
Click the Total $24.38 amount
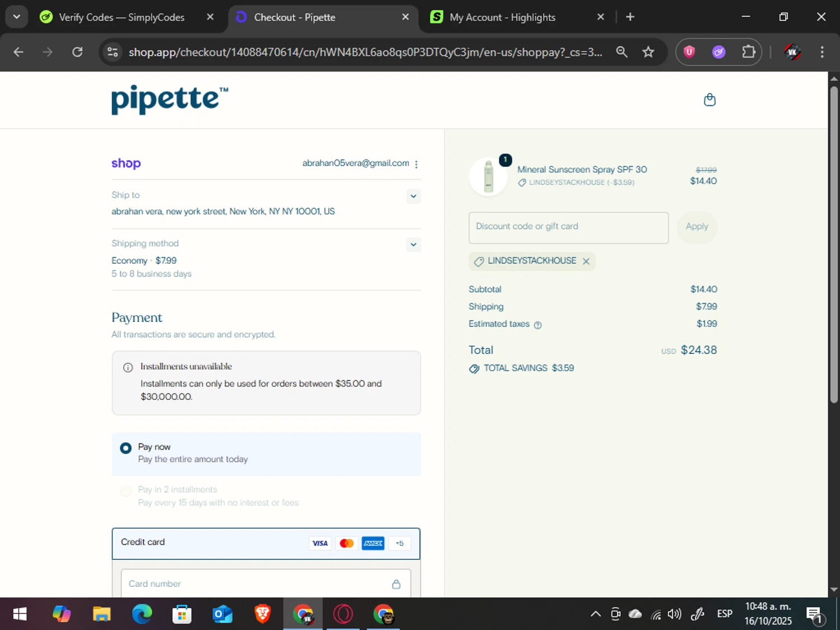click(x=699, y=350)
